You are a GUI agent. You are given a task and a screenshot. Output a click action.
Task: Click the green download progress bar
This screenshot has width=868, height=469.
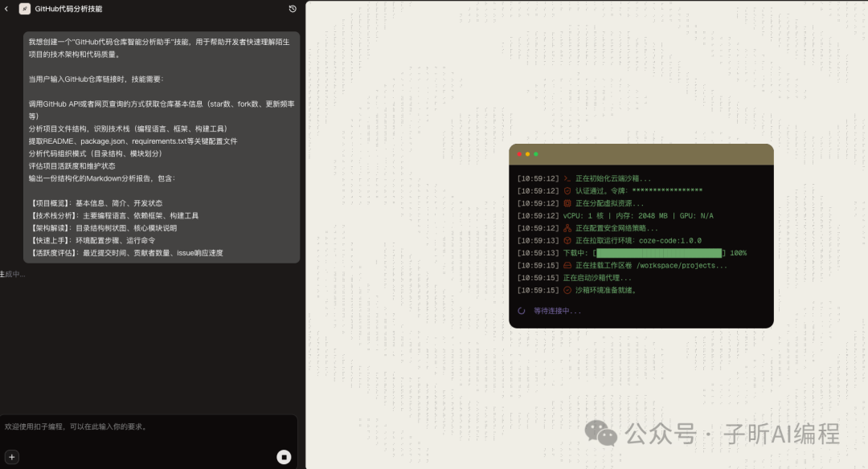(660, 253)
